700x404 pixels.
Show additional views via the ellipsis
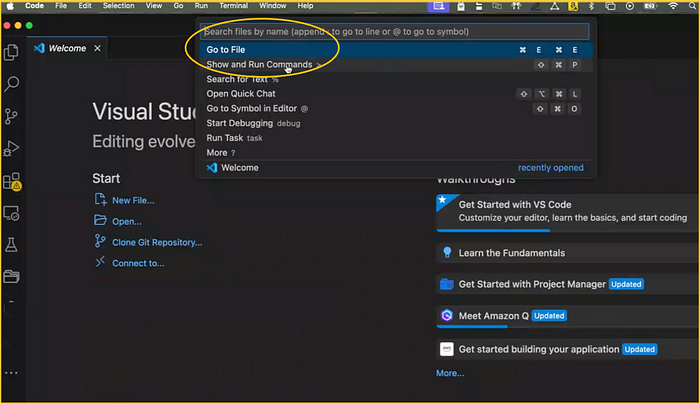pyautogui.click(x=12, y=372)
